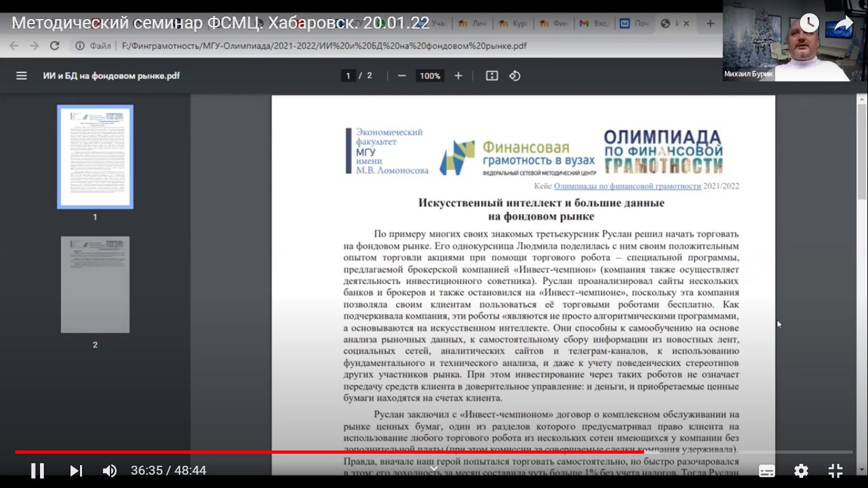The height and width of the screenshot is (488, 868).
Task: Mute the video volume
Action: (x=109, y=471)
